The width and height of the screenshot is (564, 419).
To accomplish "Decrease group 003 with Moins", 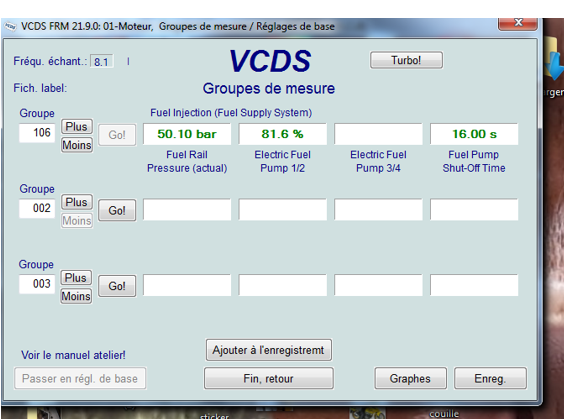I will click(76, 296).
